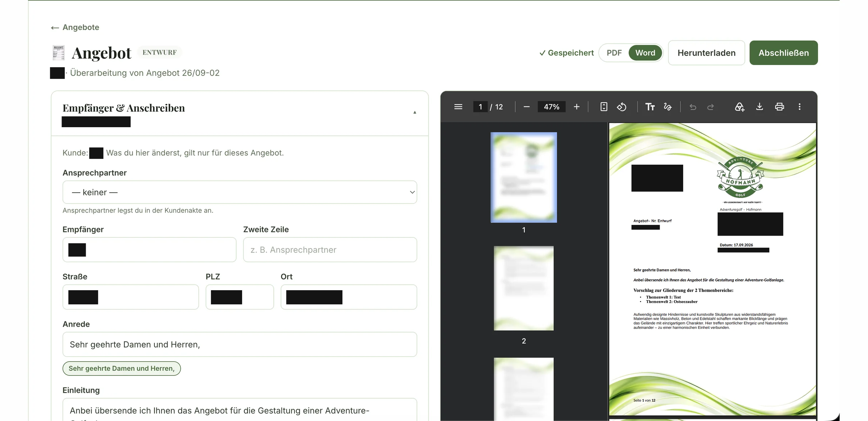Click the Gespeichert status text
The image size is (868, 421).
pyautogui.click(x=566, y=53)
